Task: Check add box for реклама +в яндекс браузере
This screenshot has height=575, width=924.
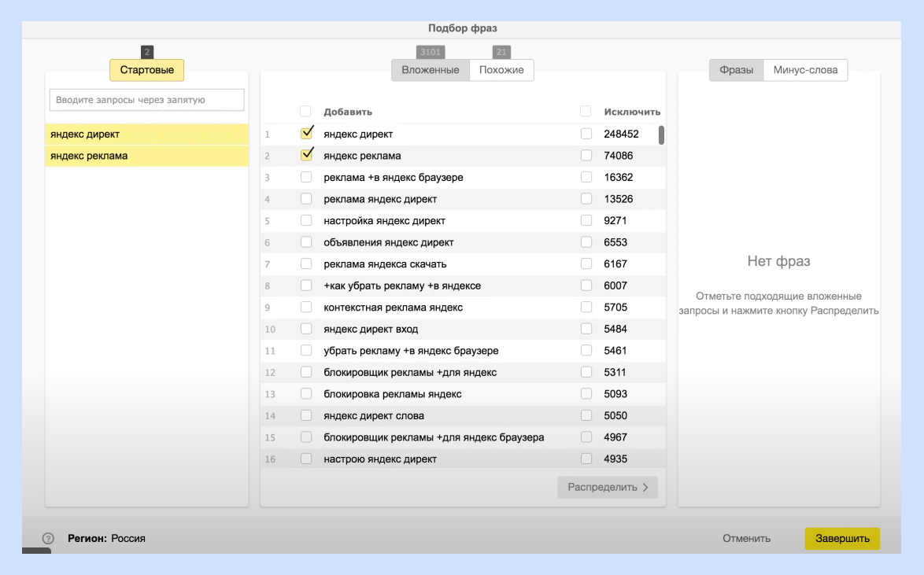Action: [306, 177]
